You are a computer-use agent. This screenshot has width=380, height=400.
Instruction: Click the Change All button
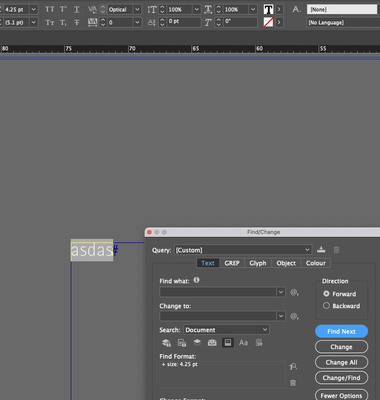(x=341, y=362)
